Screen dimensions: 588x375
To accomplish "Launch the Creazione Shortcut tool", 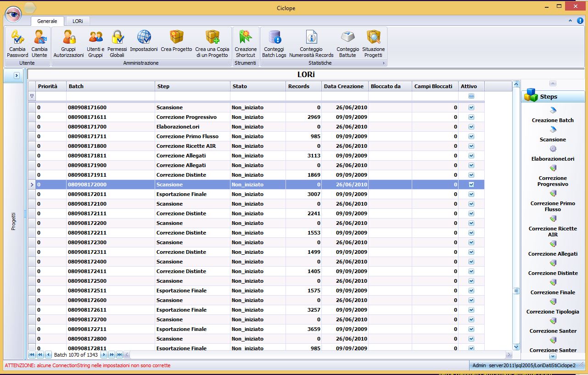I will point(246,37).
